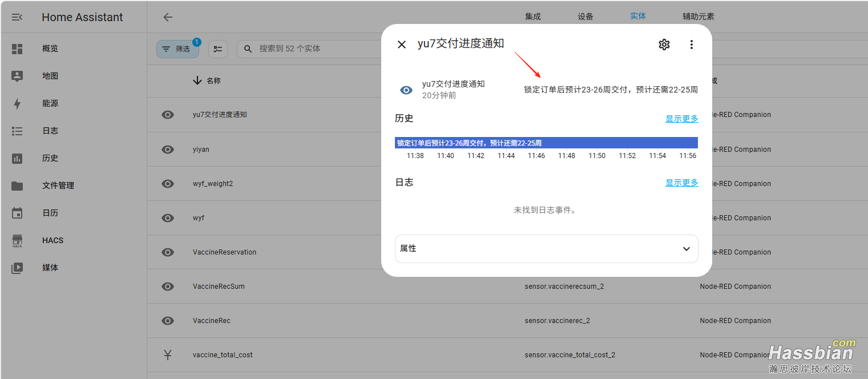
Task: Open the HACS store icon
Action: pyautogui.click(x=17, y=240)
